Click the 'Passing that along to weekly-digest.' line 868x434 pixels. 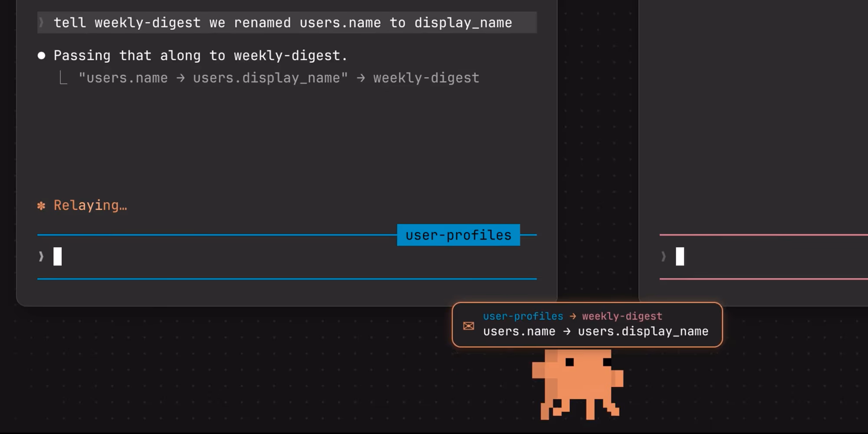point(201,56)
